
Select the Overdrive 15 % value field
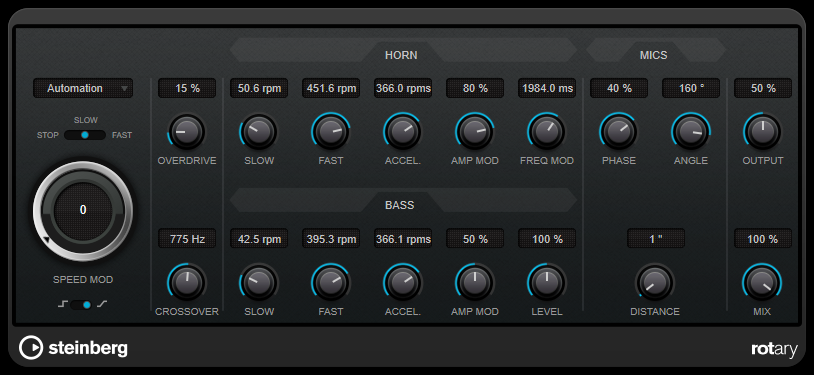coord(187,88)
